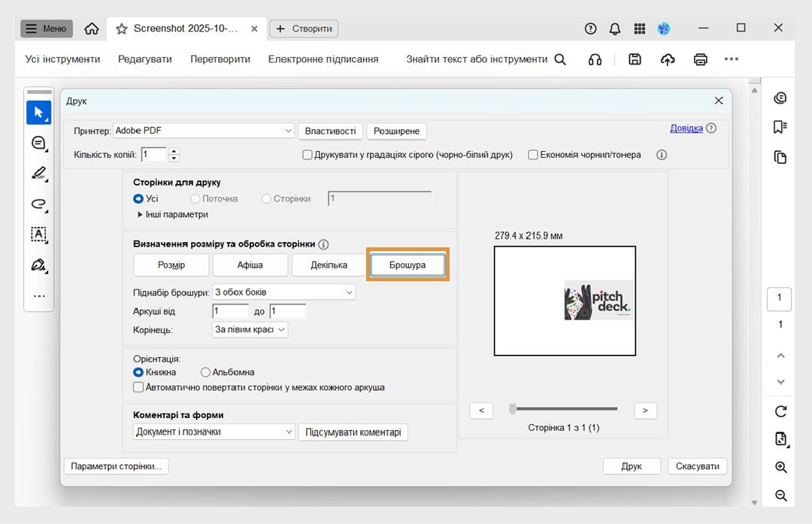Open Перетворити menu item
Viewport: 812px width, 524px height.
(x=220, y=59)
